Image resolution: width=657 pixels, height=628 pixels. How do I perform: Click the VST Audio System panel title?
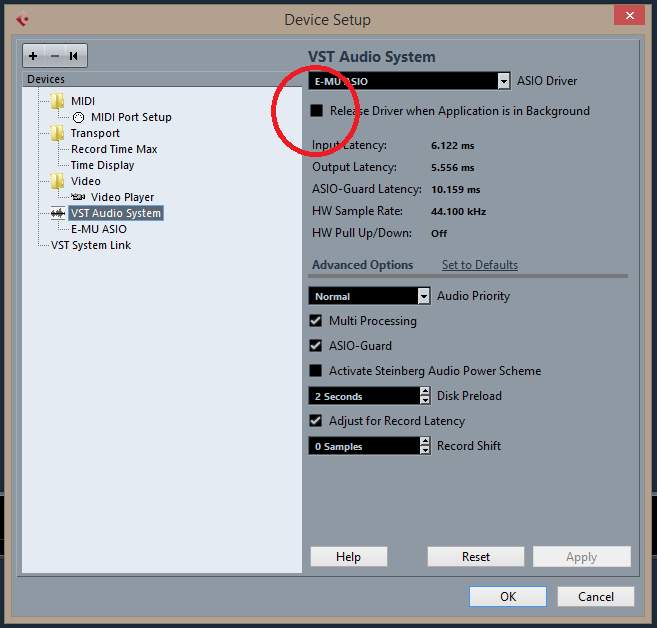point(372,57)
